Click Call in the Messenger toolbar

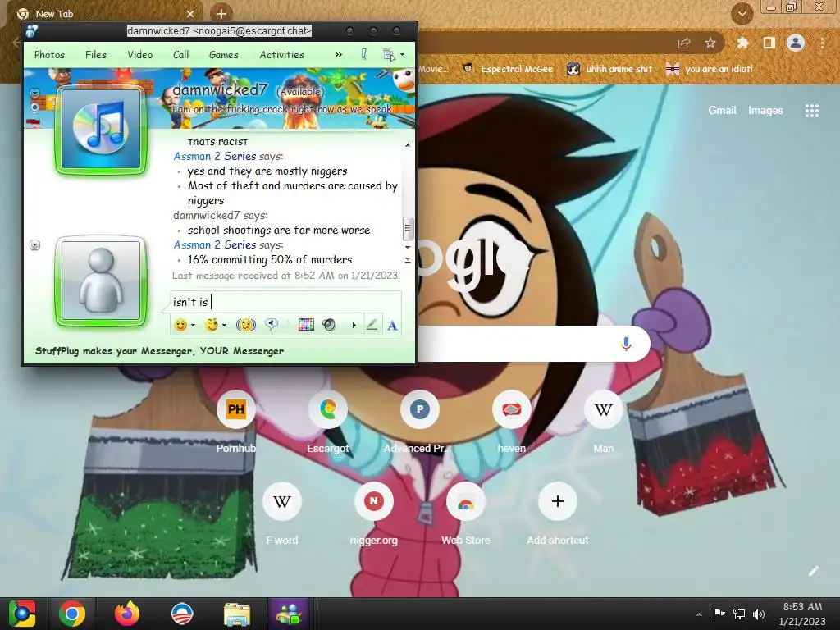click(x=180, y=55)
